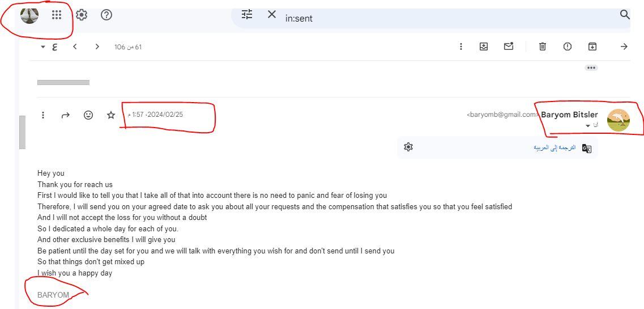Click the curved arrow reply icon
644x309 pixels.
coord(65,115)
